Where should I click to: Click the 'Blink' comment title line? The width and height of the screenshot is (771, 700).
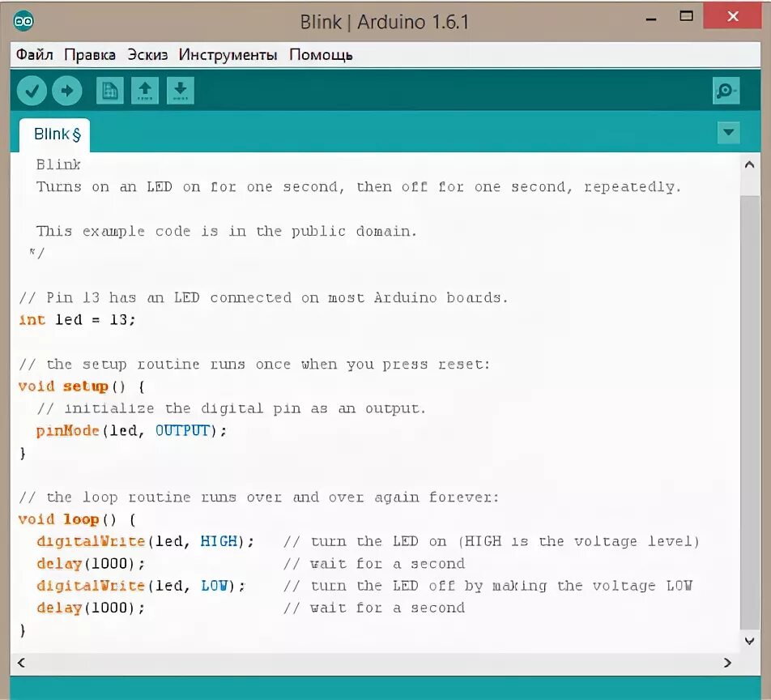click(x=58, y=164)
